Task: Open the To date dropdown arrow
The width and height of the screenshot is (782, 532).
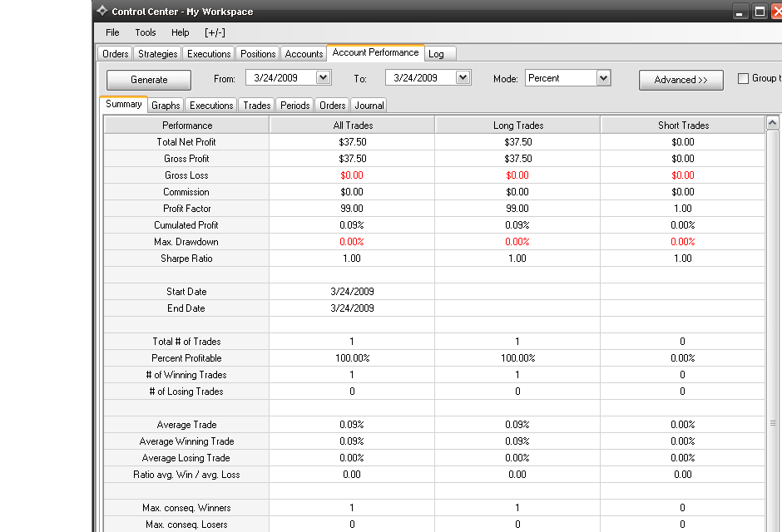Action: tap(463, 77)
